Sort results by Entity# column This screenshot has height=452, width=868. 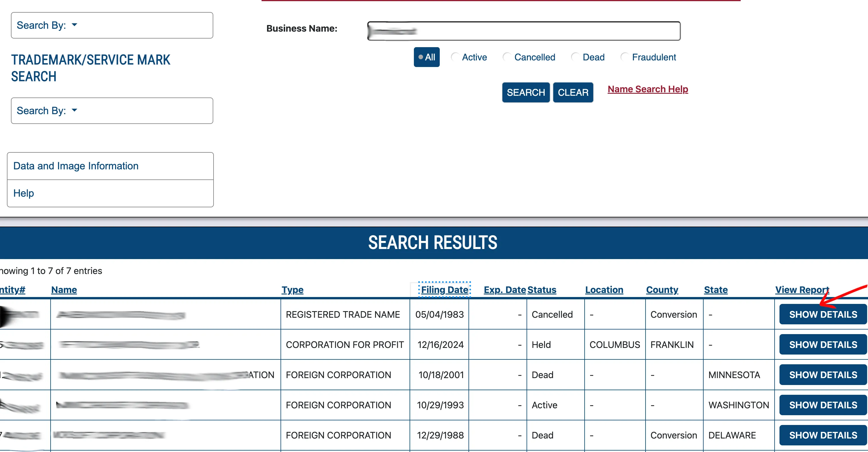click(12, 290)
